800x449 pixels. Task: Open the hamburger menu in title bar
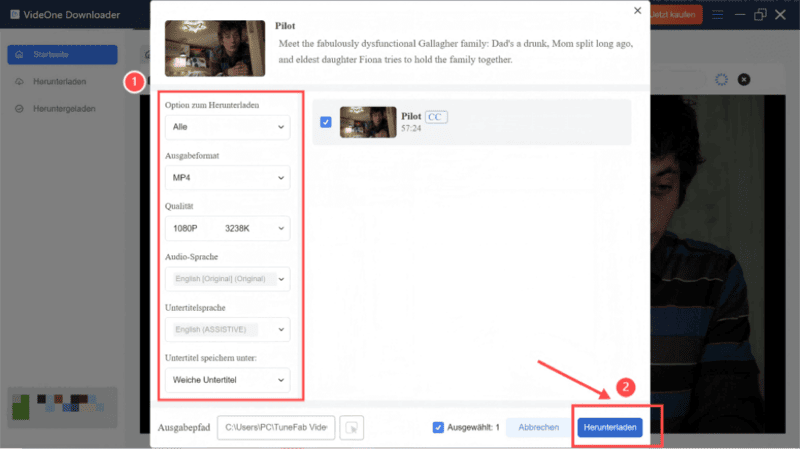coord(718,15)
